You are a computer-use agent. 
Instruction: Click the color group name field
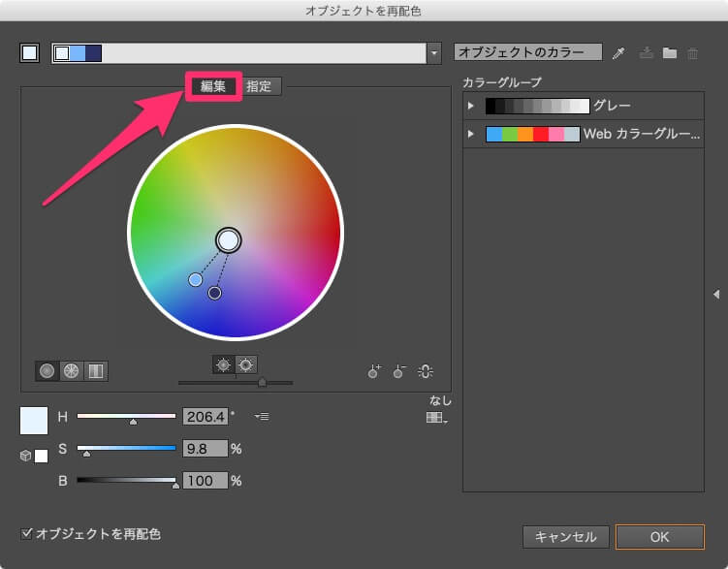pos(528,52)
